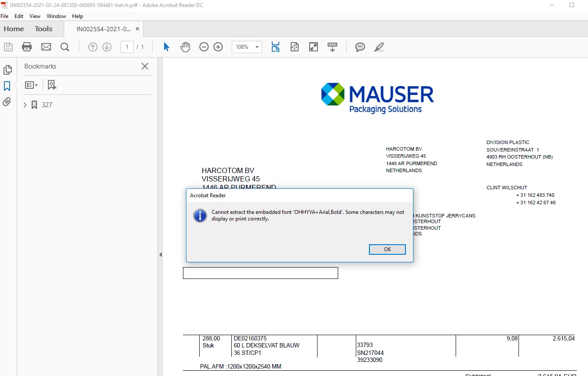
Task: Click the MAUSER Packaging Solutions logo
Action: coord(378,98)
